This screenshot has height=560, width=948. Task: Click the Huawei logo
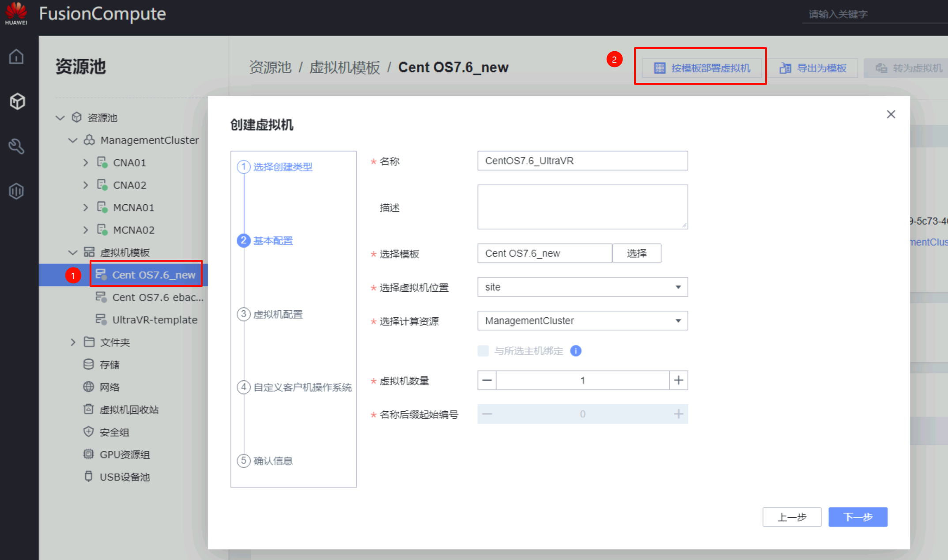coord(16,13)
